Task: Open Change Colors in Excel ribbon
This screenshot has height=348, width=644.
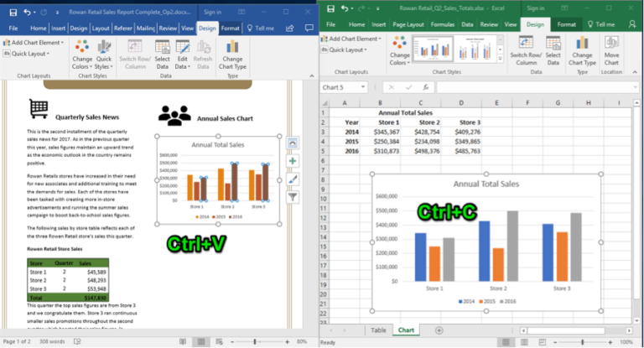Action: pos(400,51)
